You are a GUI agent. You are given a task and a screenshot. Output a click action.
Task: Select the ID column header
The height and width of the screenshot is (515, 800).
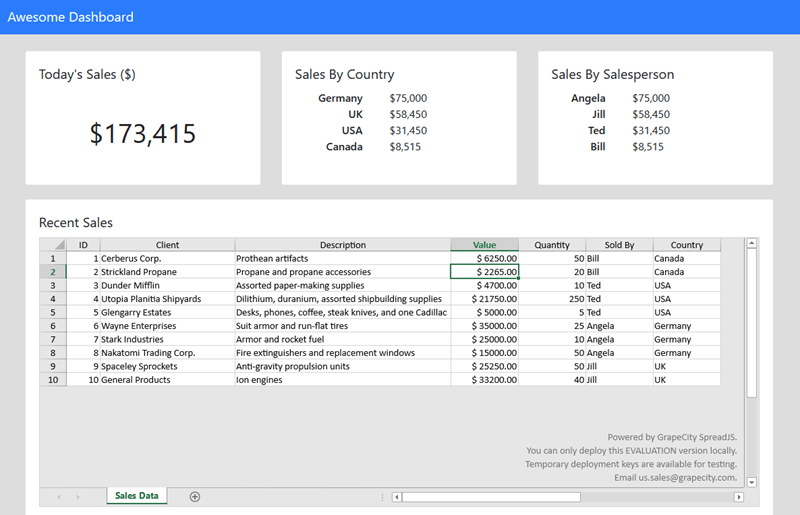(x=83, y=244)
